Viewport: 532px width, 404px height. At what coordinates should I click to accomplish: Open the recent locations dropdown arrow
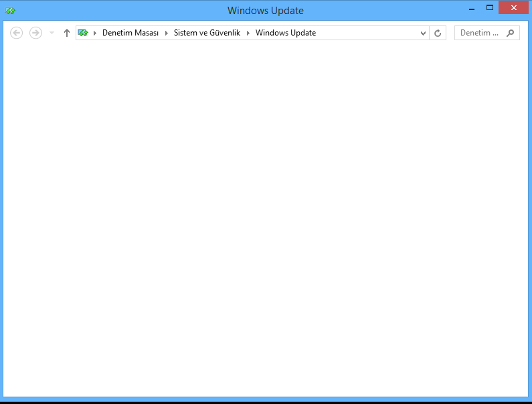52,33
